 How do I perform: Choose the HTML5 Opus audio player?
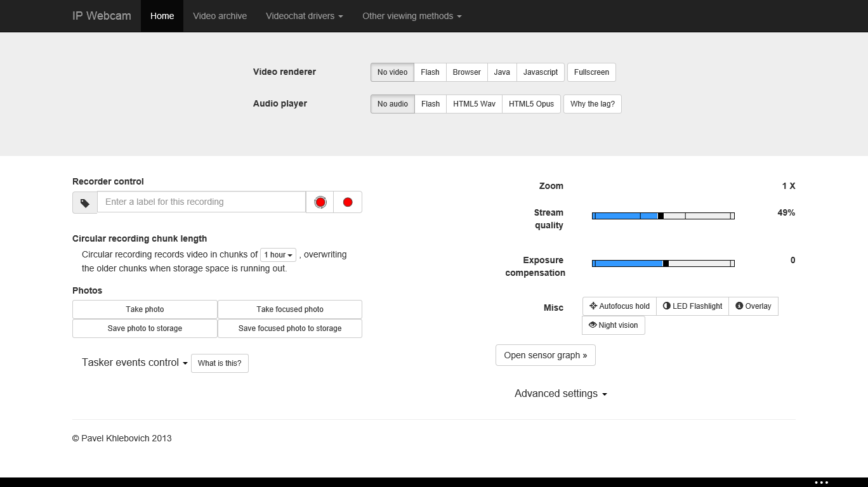pos(531,104)
